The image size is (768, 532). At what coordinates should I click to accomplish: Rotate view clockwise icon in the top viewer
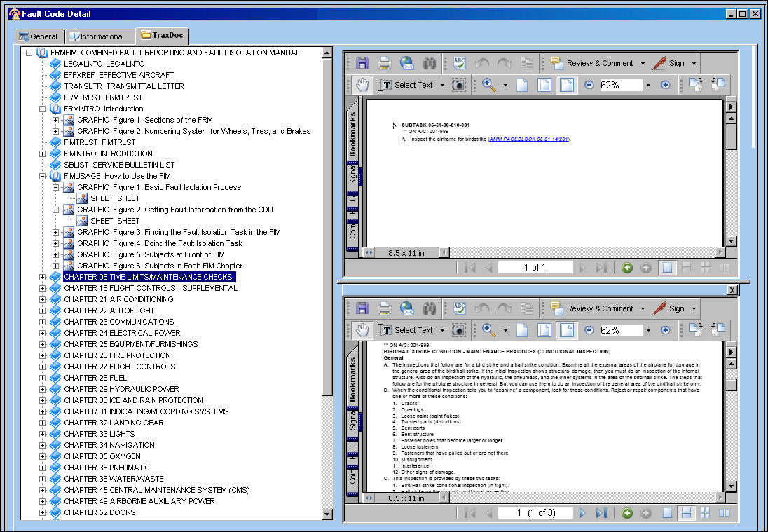point(696,85)
